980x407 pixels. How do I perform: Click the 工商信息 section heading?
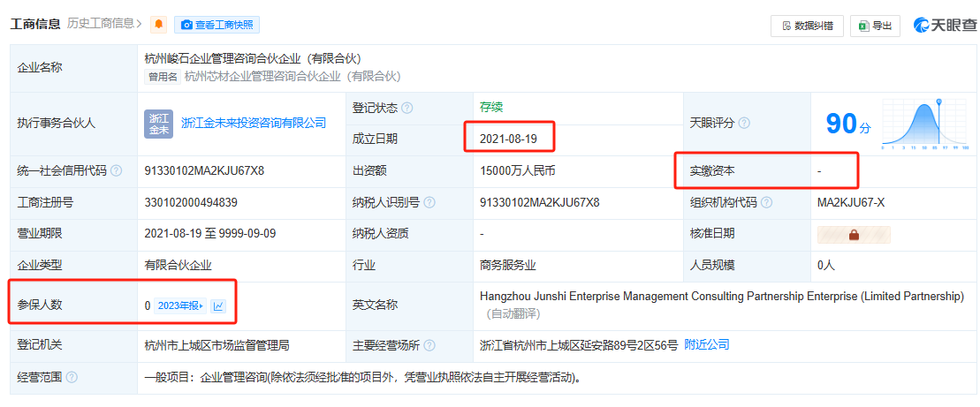coord(35,25)
